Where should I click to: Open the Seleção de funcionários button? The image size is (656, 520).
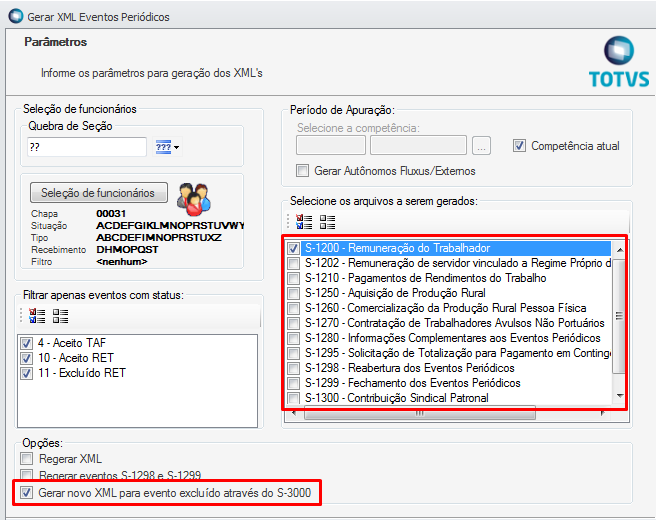pyautogui.click(x=98, y=193)
